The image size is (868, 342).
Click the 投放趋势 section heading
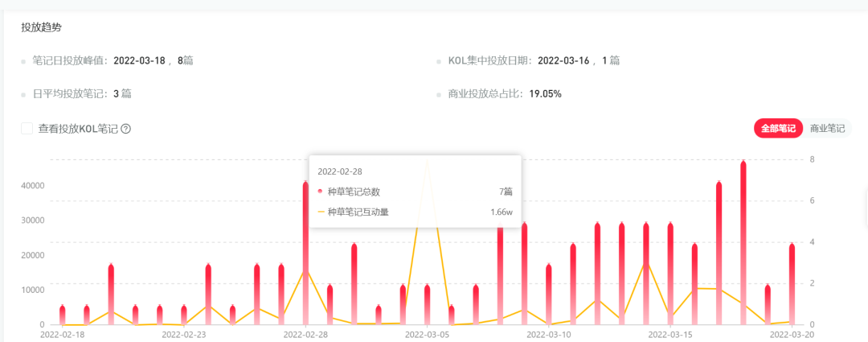coord(42,27)
